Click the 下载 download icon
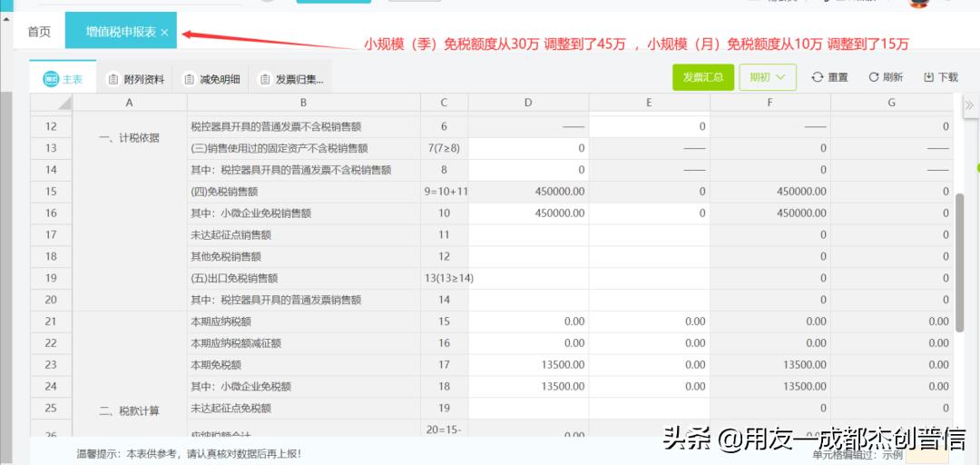Viewport: 980px width, 465px height. pos(928,77)
